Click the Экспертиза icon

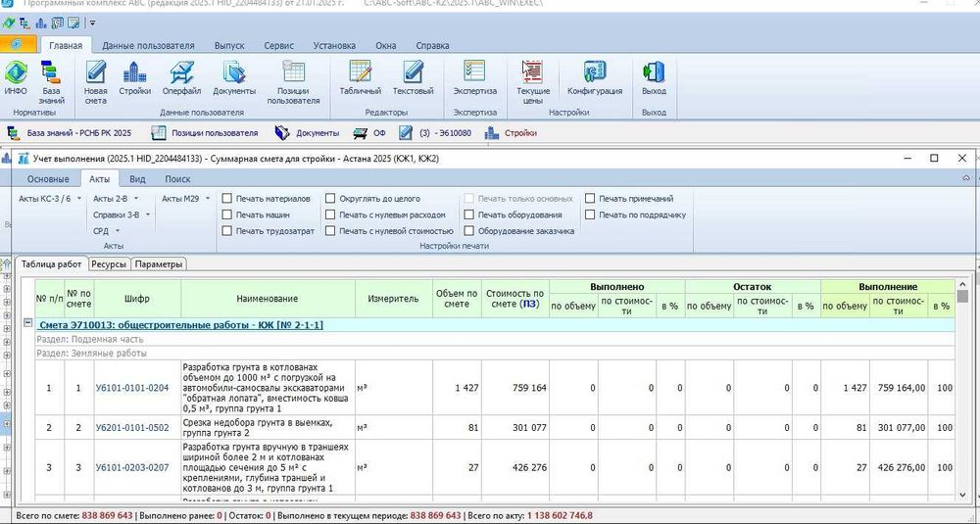pyautogui.click(x=474, y=77)
